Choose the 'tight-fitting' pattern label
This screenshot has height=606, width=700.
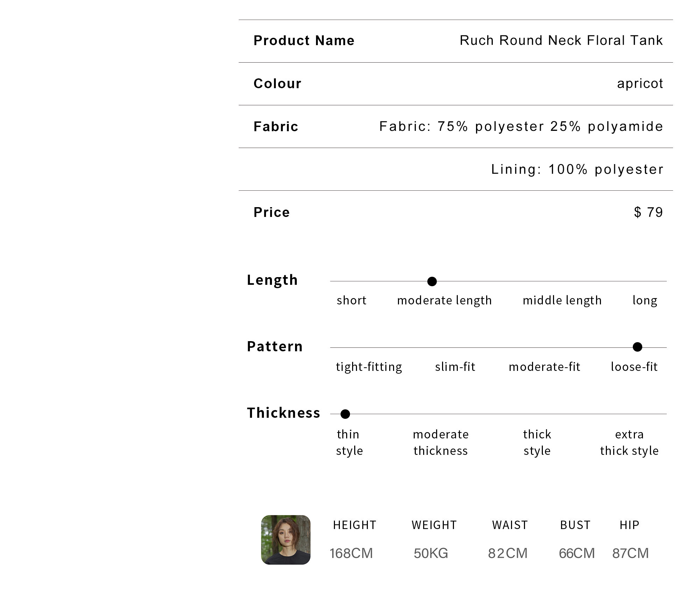pyautogui.click(x=369, y=367)
